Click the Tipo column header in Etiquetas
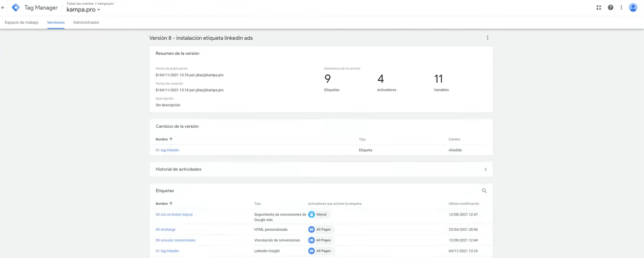This screenshot has width=644, height=258. (257, 203)
